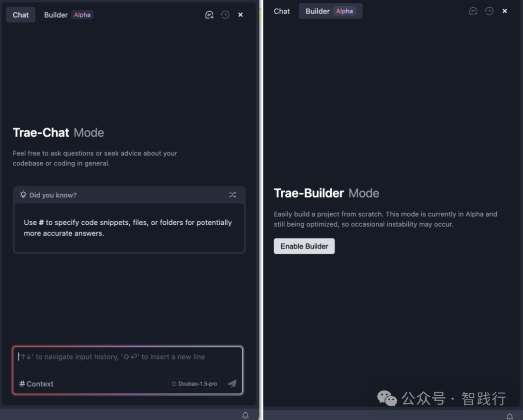Start a new chat in the right panel
Viewport: 523px width, 420px height.
coord(473,11)
